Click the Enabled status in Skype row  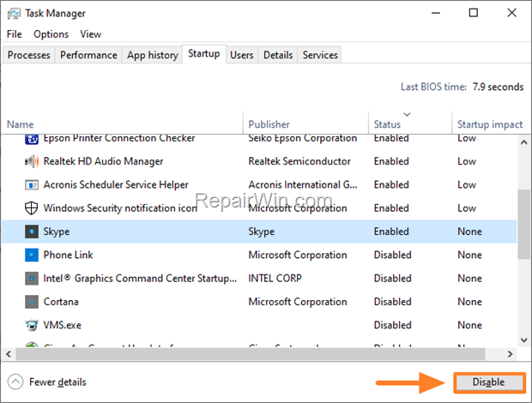click(x=391, y=232)
